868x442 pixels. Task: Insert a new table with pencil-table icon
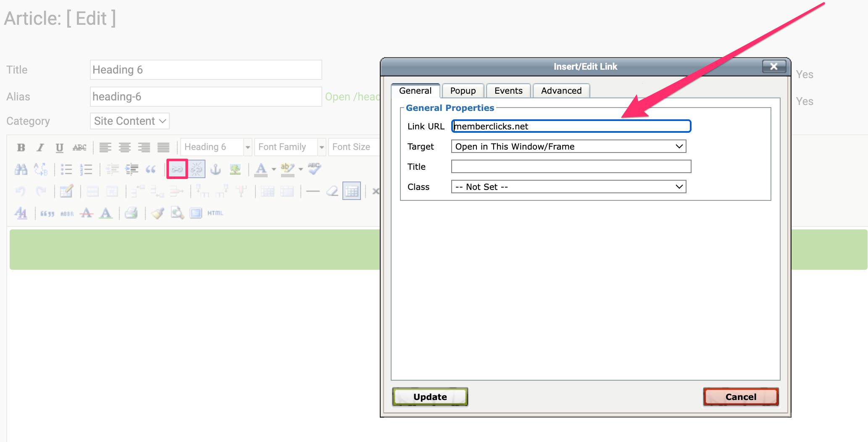[x=66, y=191]
